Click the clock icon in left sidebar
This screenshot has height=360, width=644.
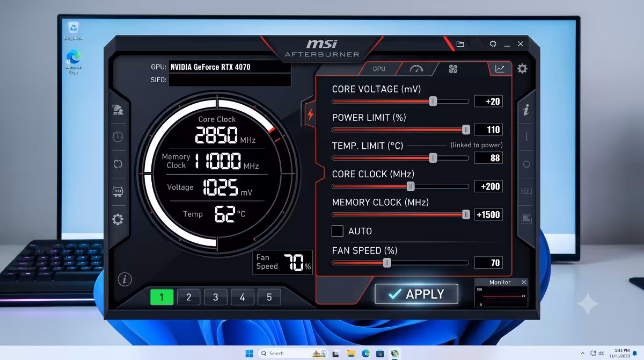[x=118, y=137]
